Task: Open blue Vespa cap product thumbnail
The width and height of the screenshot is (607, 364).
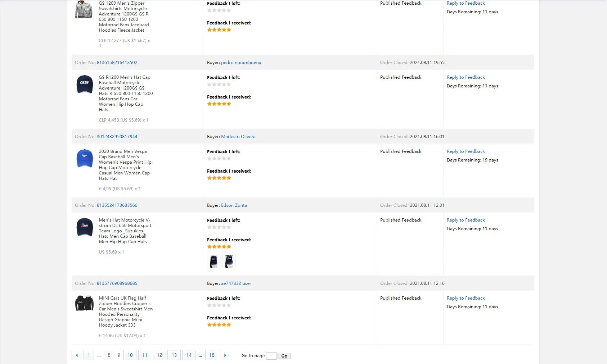Action: click(x=85, y=158)
